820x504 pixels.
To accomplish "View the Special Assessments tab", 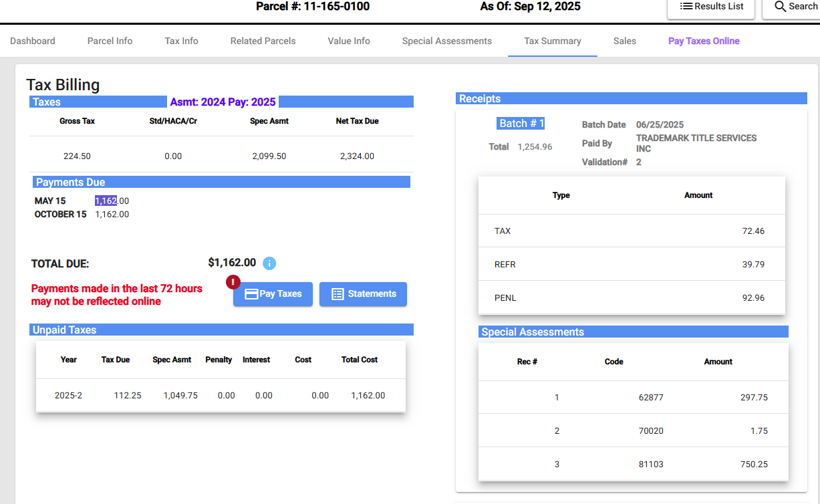I will (446, 41).
